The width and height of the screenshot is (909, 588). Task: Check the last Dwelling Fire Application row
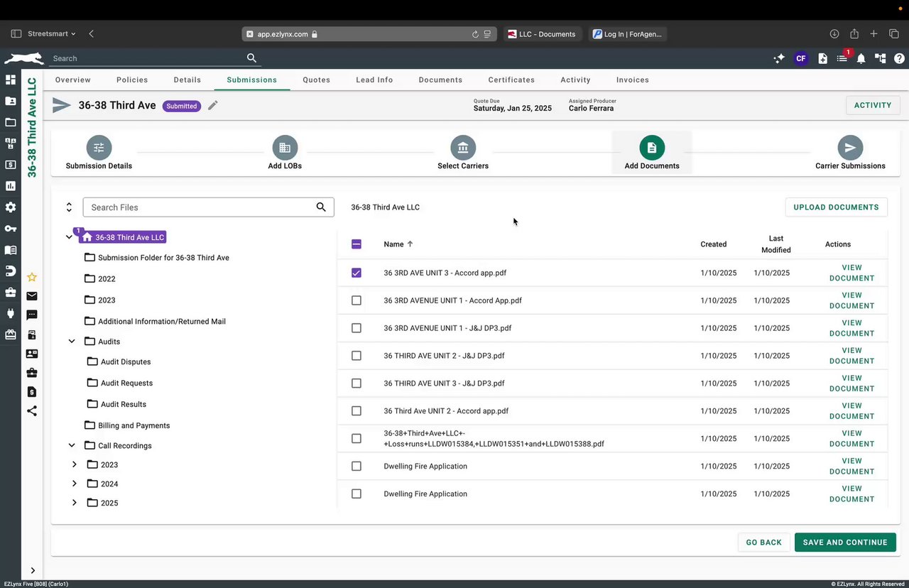(356, 494)
